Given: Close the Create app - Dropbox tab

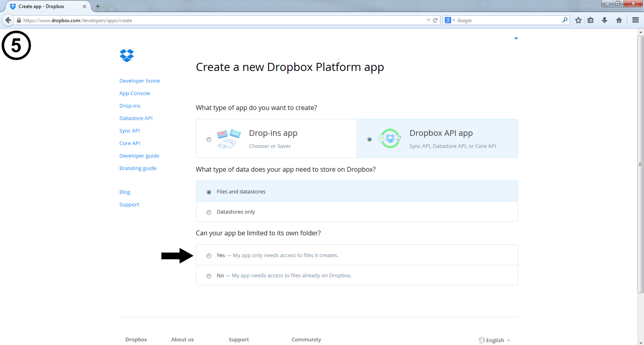Looking at the screenshot, I should [85, 6].
